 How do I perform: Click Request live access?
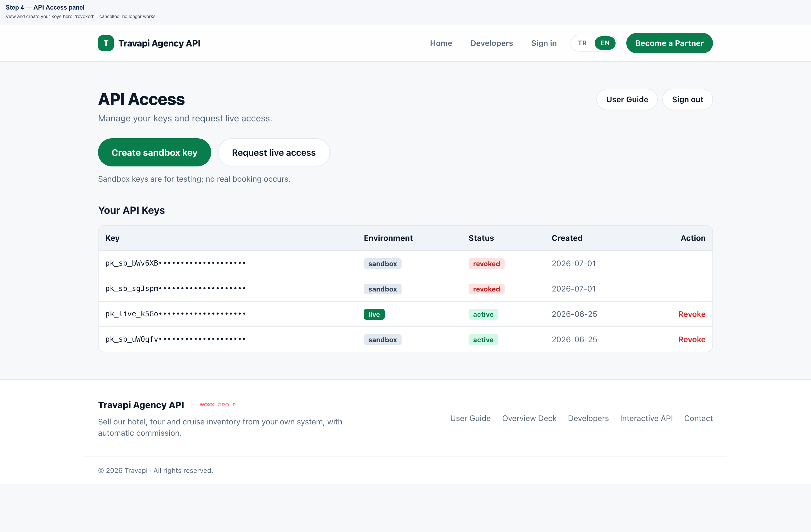pos(274,152)
